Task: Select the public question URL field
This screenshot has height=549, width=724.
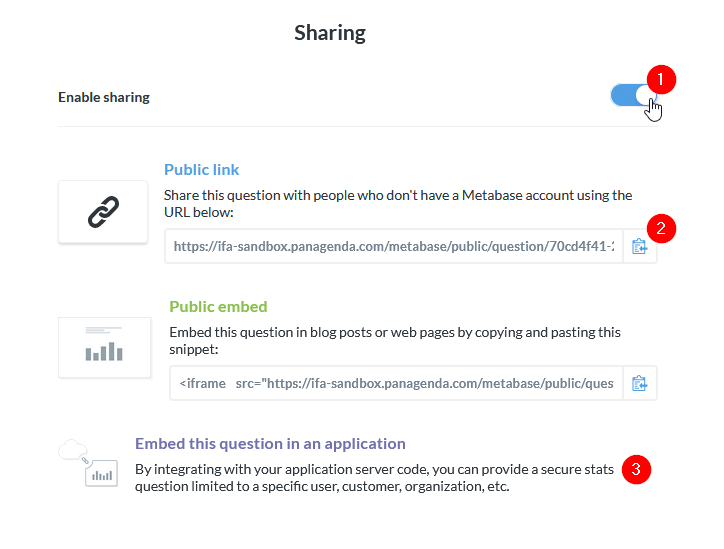Action: tap(394, 247)
